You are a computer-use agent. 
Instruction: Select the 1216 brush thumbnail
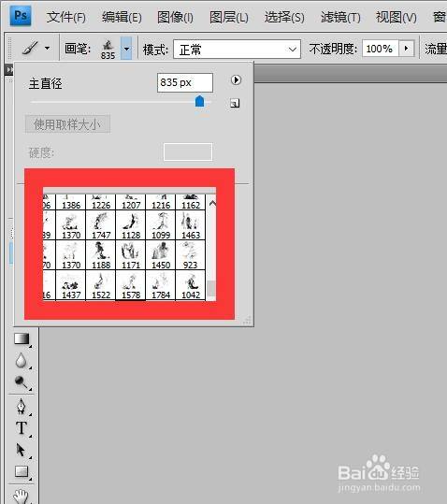(x=161, y=202)
